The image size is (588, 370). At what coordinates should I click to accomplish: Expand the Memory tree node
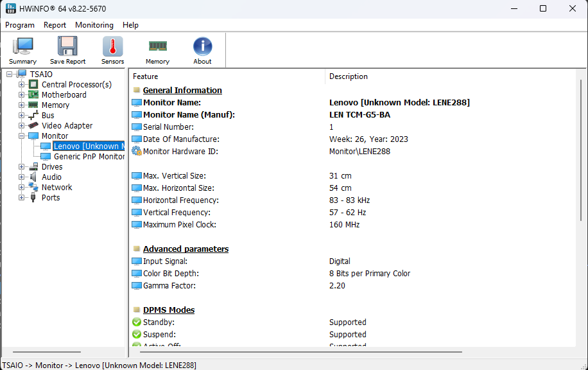click(x=21, y=105)
